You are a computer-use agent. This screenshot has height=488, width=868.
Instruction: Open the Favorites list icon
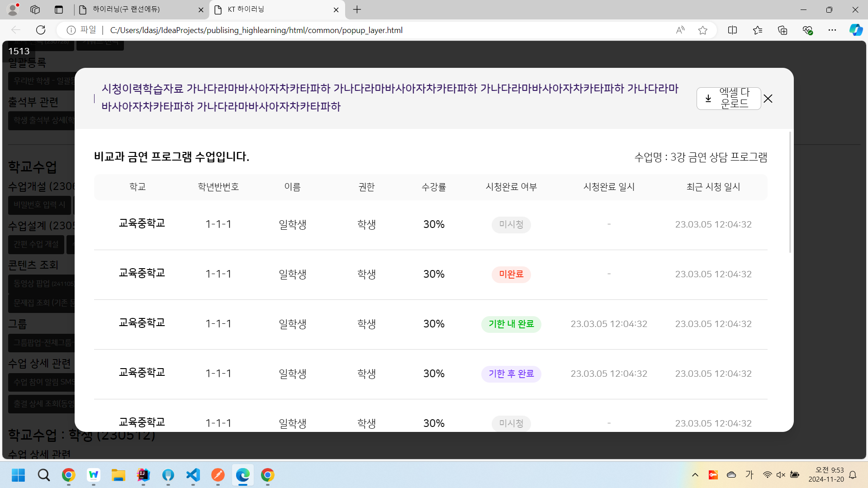(758, 30)
